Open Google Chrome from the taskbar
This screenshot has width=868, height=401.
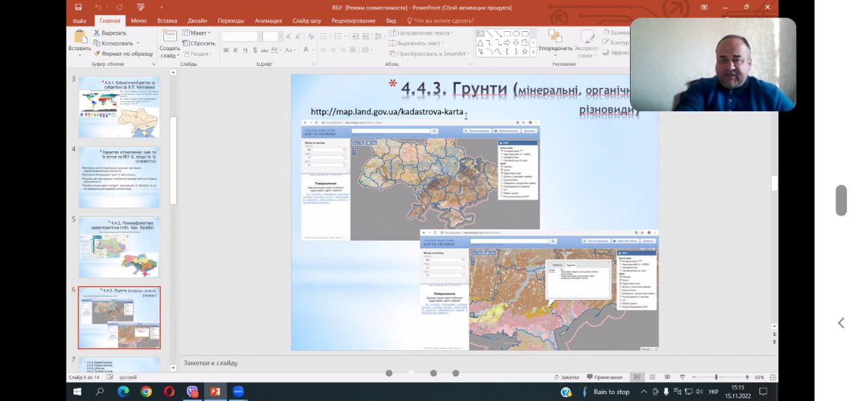[x=146, y=392]
